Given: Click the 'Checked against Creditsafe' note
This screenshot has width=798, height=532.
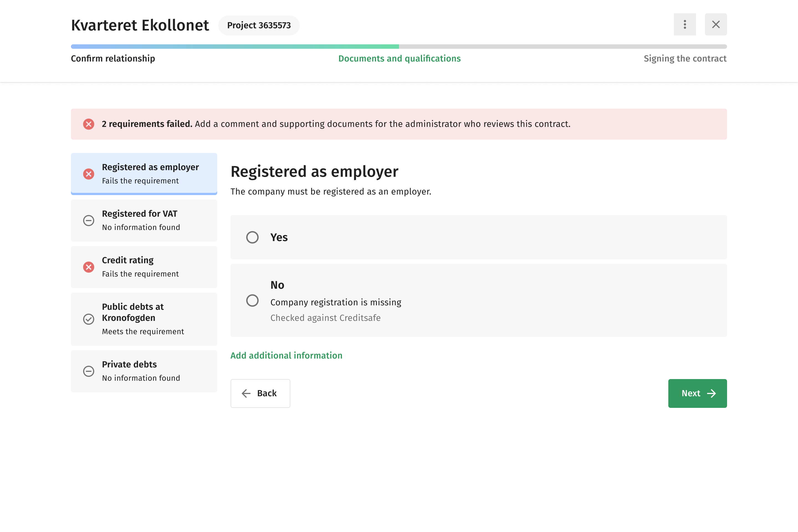Looking at the screenshot, I should tap(325, 318).
